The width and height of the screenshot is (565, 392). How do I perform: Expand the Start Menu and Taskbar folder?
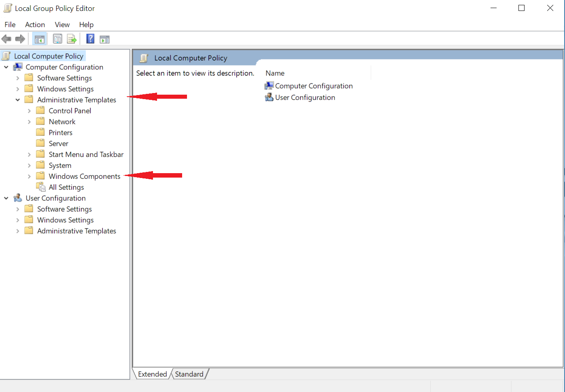29,155
